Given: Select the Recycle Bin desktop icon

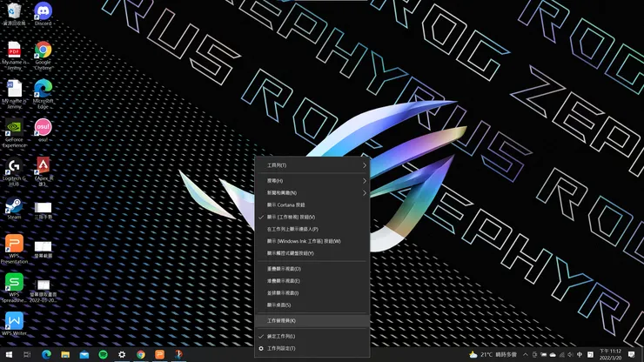Looking at the screenshot, I should click(x=14, y=14).
